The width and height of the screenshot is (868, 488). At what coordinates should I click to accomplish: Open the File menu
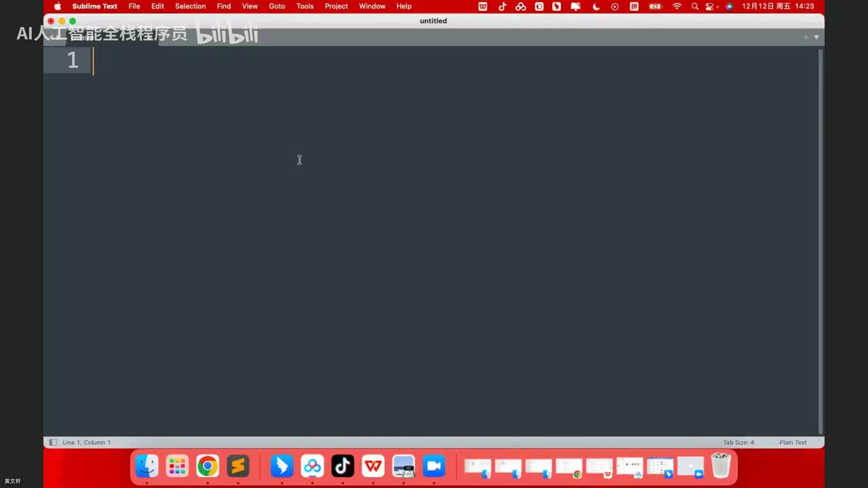pyautogui.click(x=134, y=6)
